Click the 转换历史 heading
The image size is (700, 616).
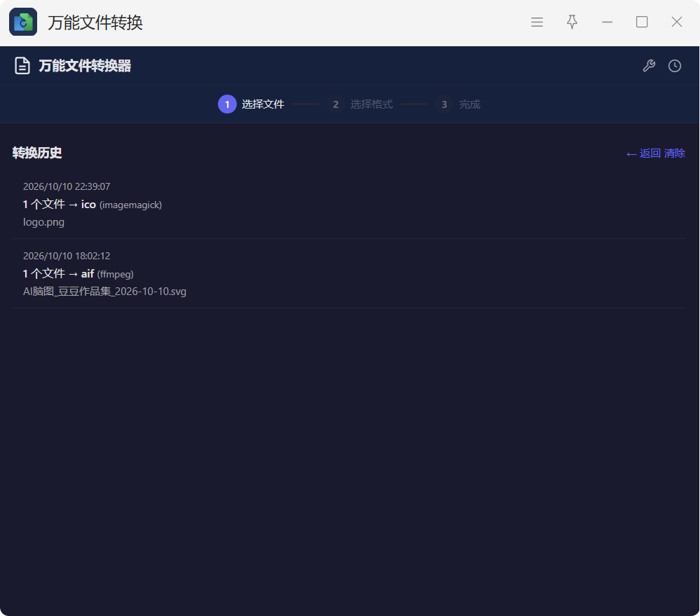pyautogui.click(x=37, y=153)
